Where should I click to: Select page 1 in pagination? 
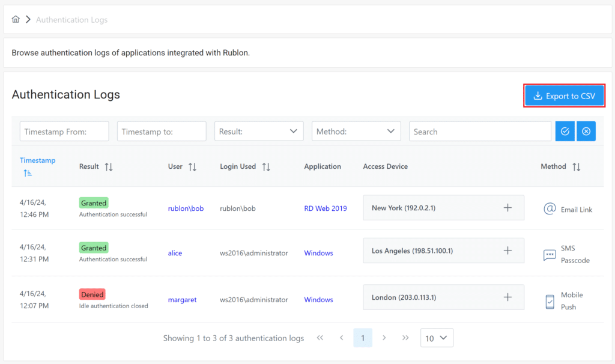point(363,338)
